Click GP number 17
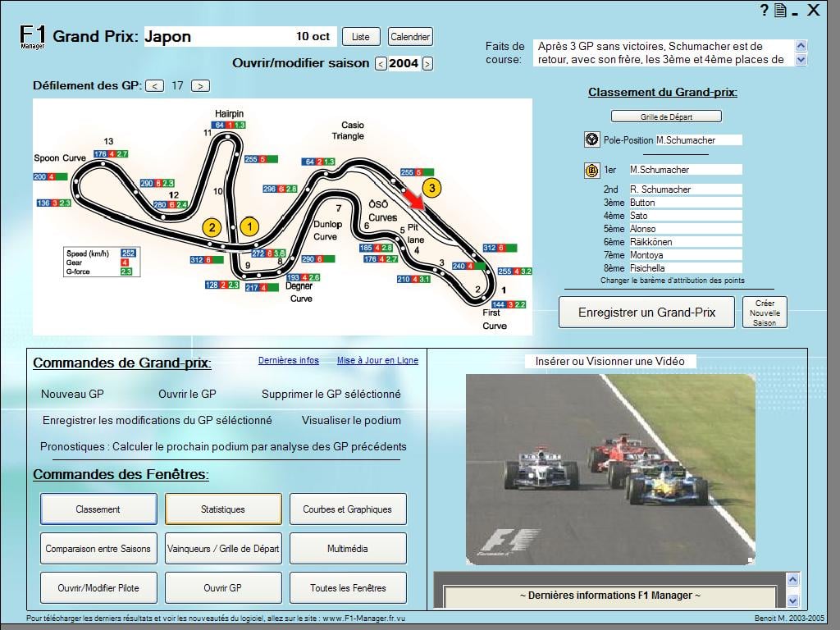The height and width of the screenshot is (630, 840). click(177, 85)
